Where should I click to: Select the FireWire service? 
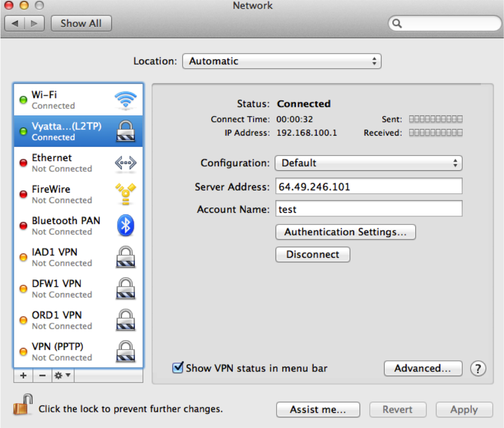[78, 194]
